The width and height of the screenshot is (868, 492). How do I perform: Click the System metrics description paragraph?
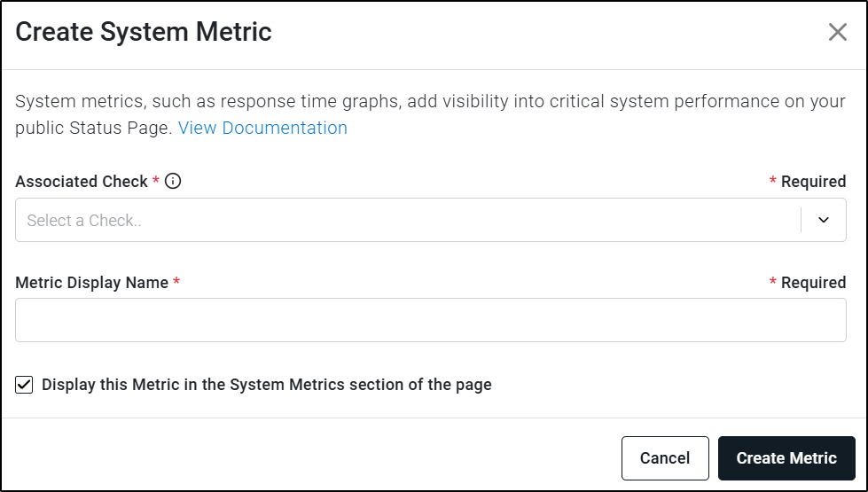click(430, 114)
